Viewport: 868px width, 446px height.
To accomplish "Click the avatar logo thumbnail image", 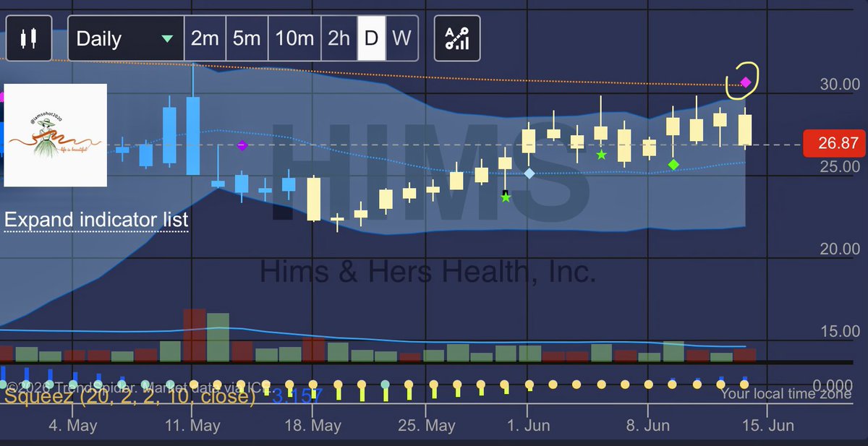I will click(56, 135).
